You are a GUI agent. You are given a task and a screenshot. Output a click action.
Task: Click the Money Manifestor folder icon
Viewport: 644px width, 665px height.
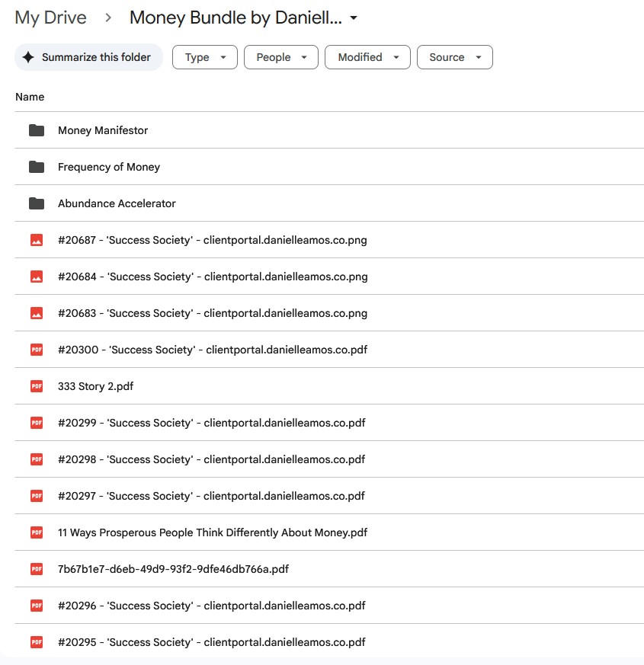[37, 130]
